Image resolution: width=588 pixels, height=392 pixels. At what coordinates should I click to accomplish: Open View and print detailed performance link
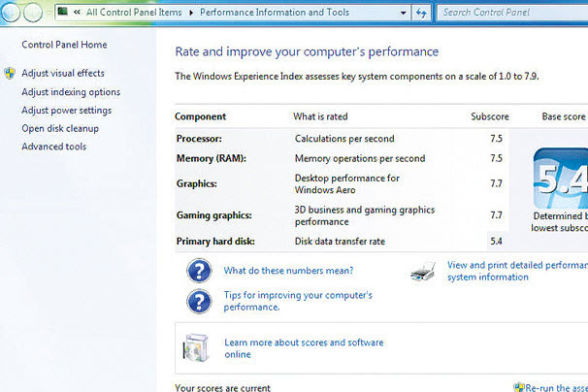click(517, 271)
